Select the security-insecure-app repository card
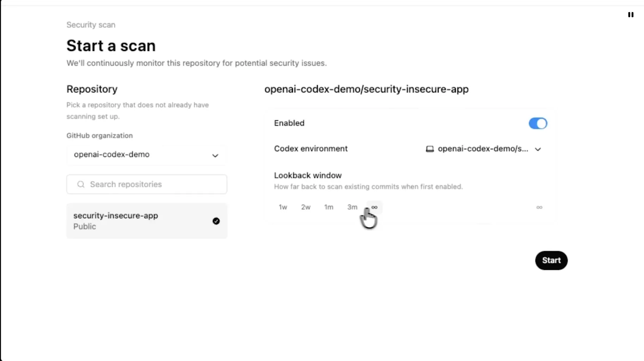The height and width of the screenshot is (361, 644). pyautogui.click(x=147, y=221)
